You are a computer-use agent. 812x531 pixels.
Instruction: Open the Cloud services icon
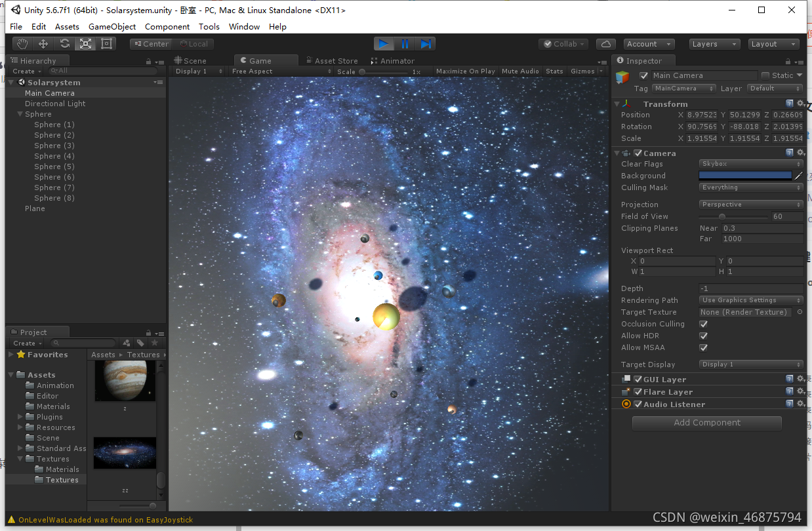coord(605,44)
